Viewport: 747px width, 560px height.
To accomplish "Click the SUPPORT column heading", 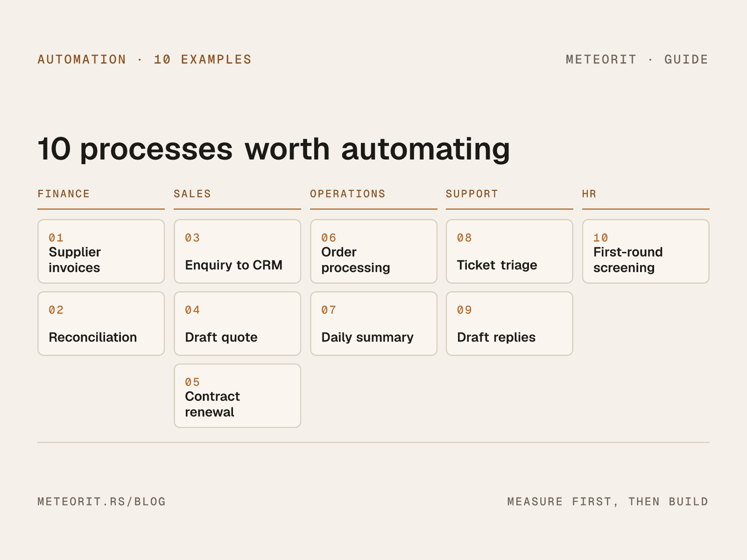I will point(472,194).
